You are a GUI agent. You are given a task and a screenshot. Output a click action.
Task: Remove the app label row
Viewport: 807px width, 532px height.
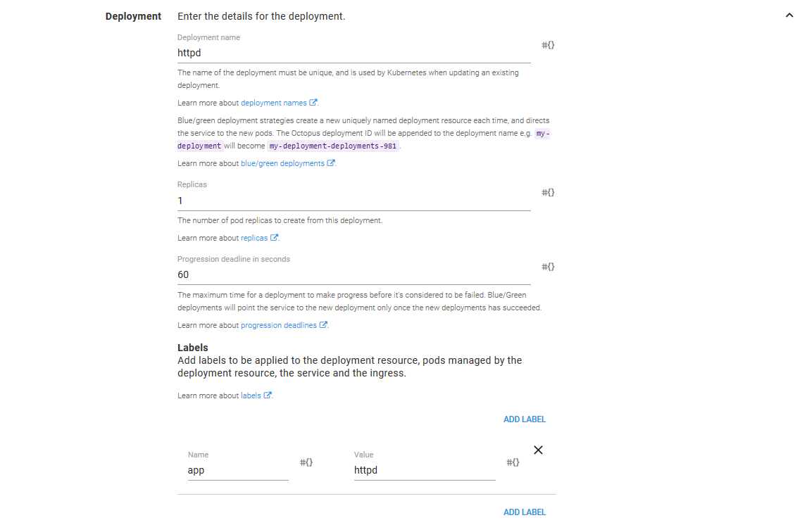click(x=538, y=450)
